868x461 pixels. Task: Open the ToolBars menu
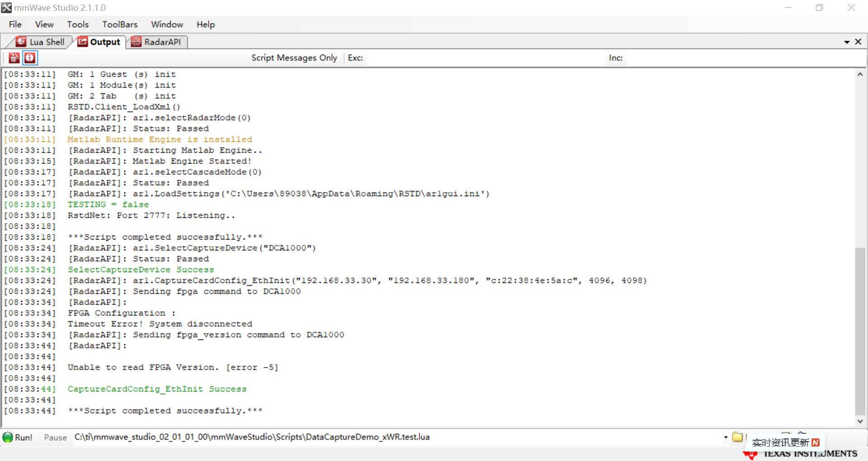point(119,24)
